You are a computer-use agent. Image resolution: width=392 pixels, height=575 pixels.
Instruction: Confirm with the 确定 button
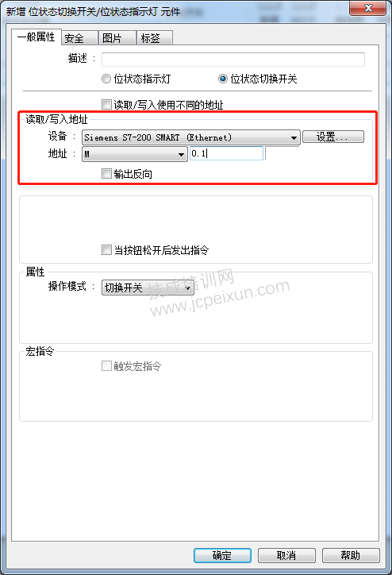(222, 555)
